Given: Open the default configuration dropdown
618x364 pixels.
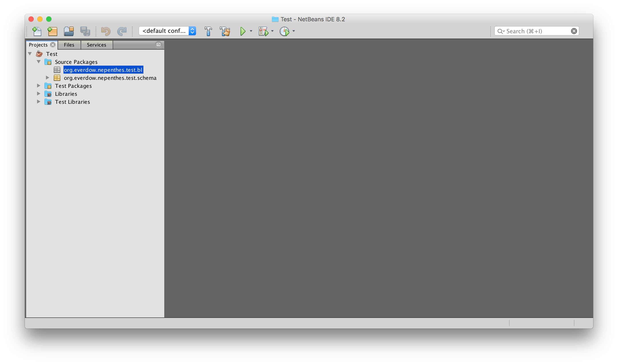Looking at the screenshot, I should pyautogui.click(x=167, y=31).
